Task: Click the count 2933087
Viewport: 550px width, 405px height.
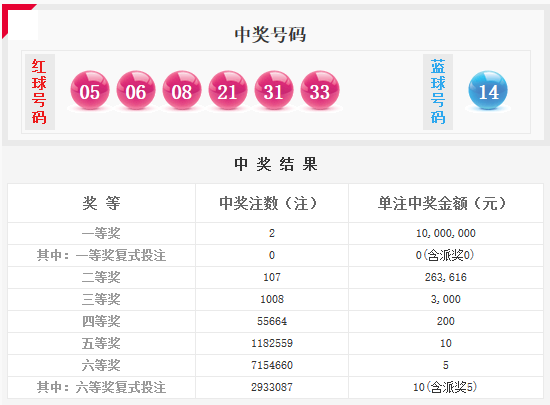Action: point(272,387)
